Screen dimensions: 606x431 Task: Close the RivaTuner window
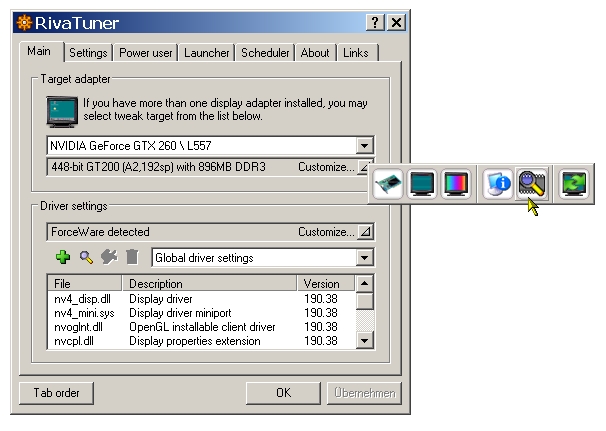(396, 22)
